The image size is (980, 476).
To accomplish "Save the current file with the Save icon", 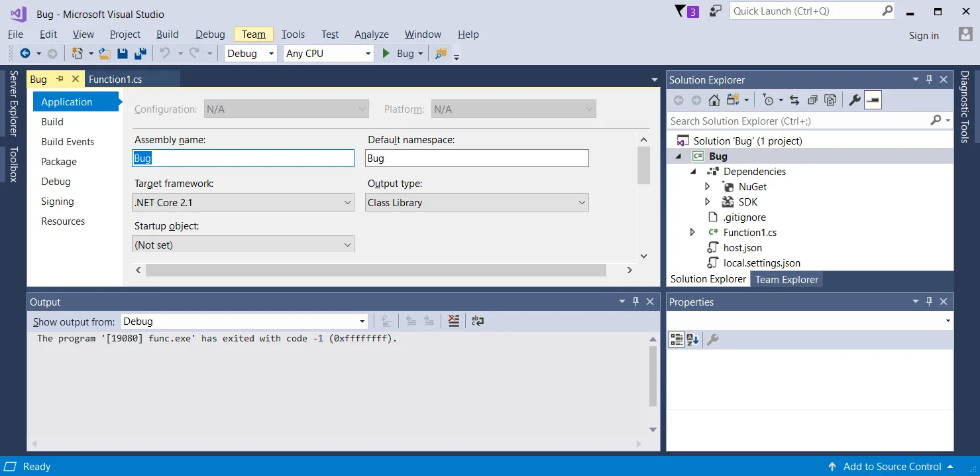I will [x=123, y=54].
